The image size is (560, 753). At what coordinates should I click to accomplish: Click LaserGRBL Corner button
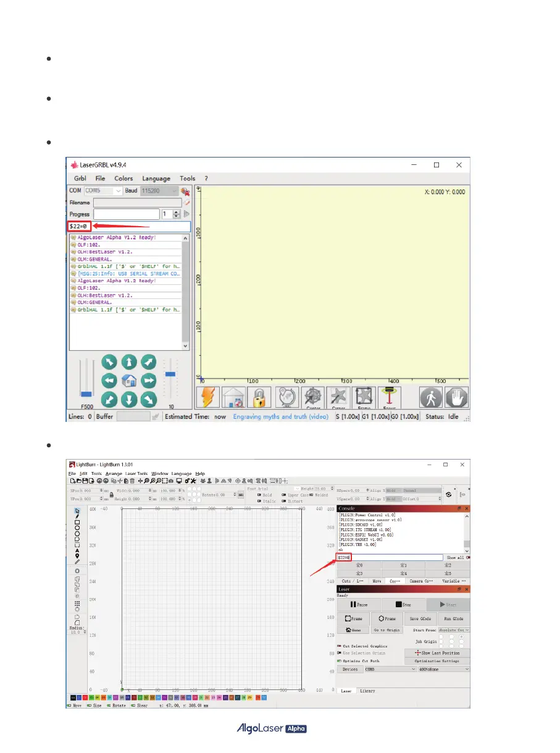coord(338,398)
